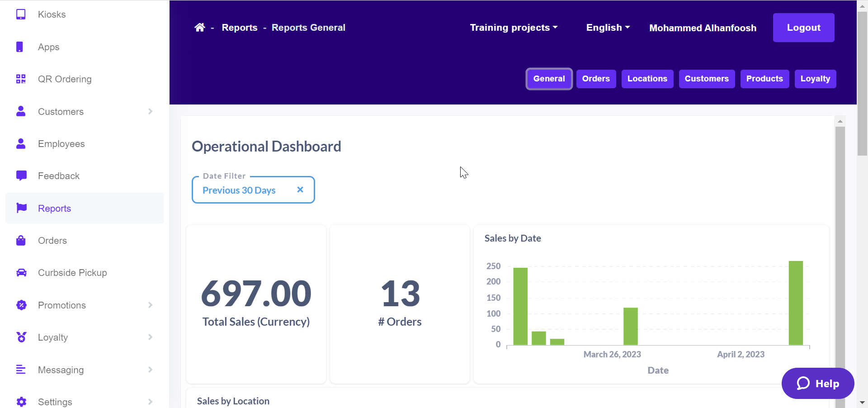Image resolution: width=868 pixels, height=408 pixels.
Task: Go to home via breadcrumb house icon
Action: (x=200, y=28)
